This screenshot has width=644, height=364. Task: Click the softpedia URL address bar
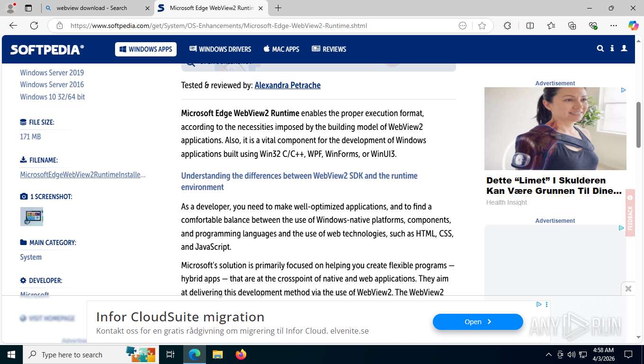(x=218, y=26)
